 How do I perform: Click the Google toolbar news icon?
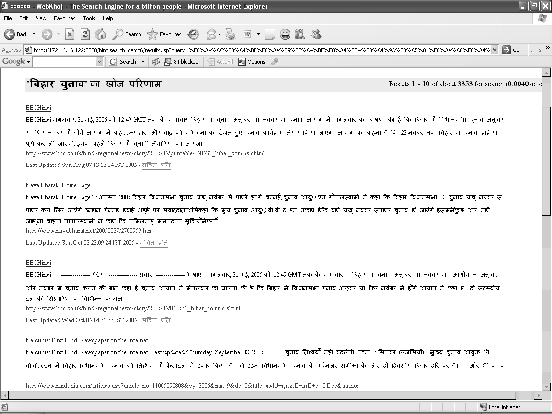pos(156,62)
